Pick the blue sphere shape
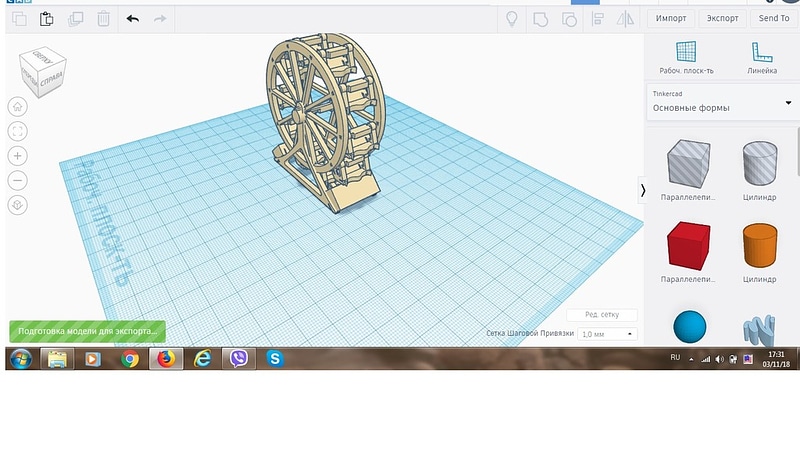The image size is (800, 450). (x=690, y=327)
